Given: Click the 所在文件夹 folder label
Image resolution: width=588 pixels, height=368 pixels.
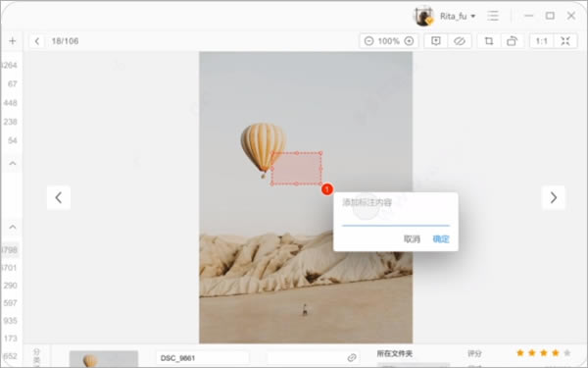Looking at the screenshot, I should 395,353.
